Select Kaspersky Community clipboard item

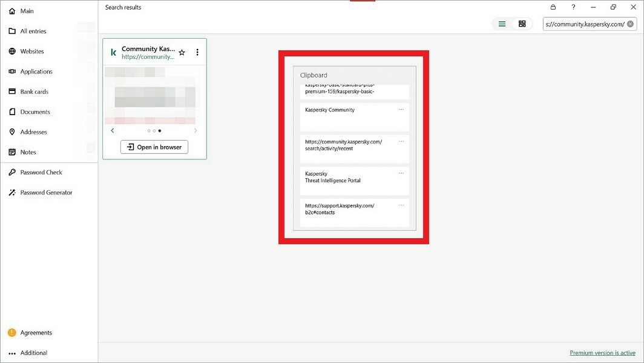coord(355,117)
